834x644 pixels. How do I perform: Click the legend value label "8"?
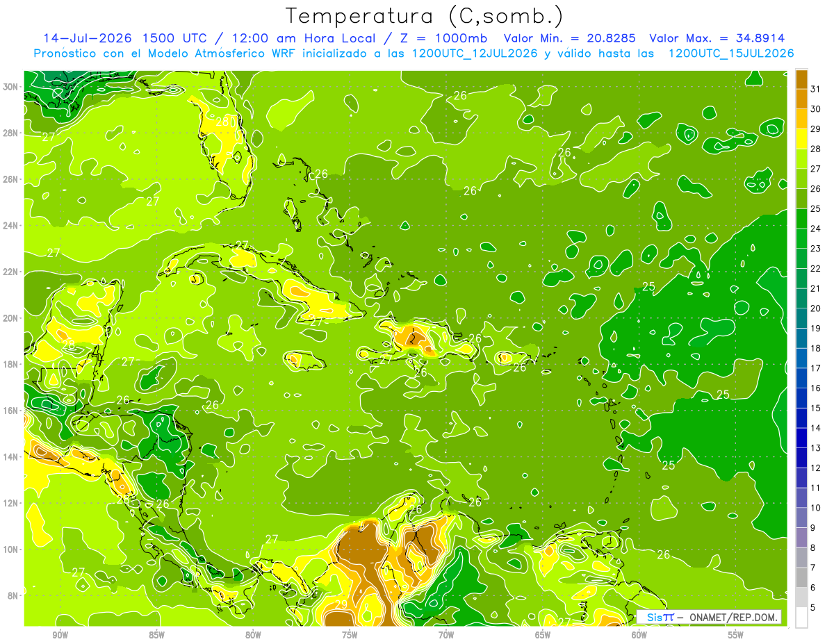[813, 547]
